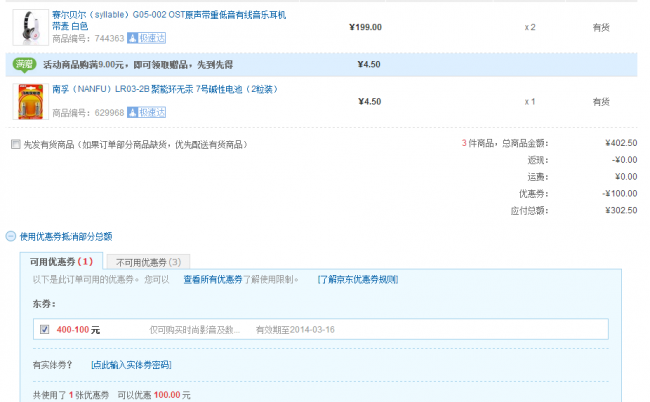Image resolution: width=650 pixels, height=402 pixels.
Task: Click the 使用优惠券抵消部分总额 heading text
Action: [x=66, y=237]
